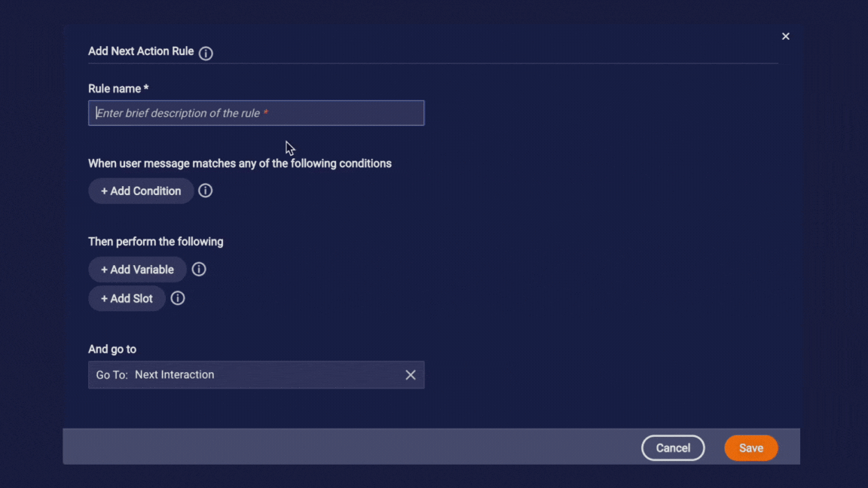Show info tooltip next to Add Slot
The image size is (868, 488).
coord(178,298)
